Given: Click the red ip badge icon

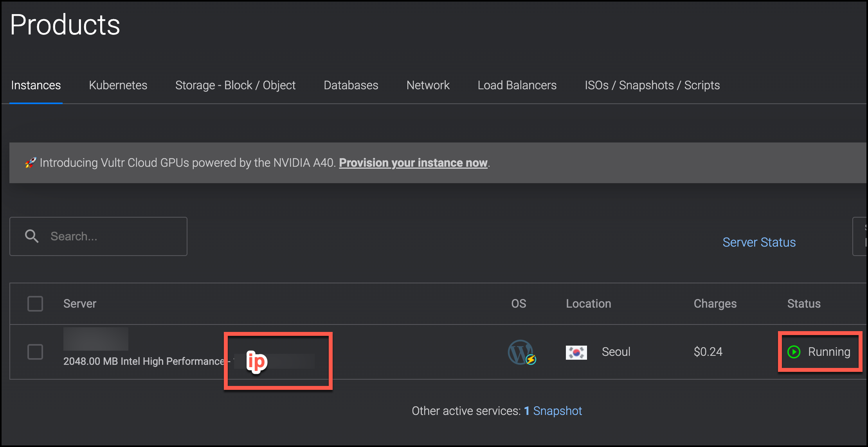Looking at the screenshot, I should pos(257,361).
